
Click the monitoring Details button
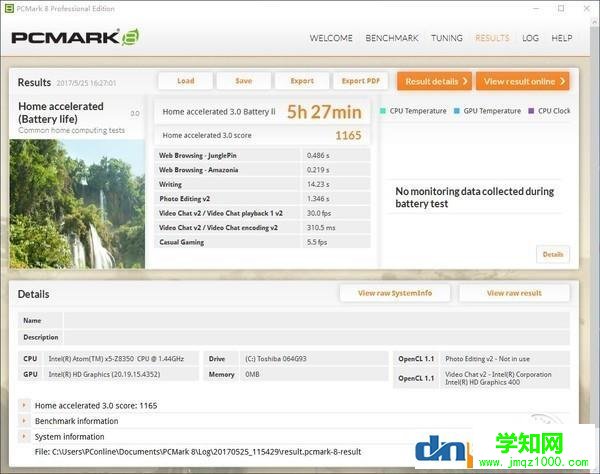coord(553,254)
